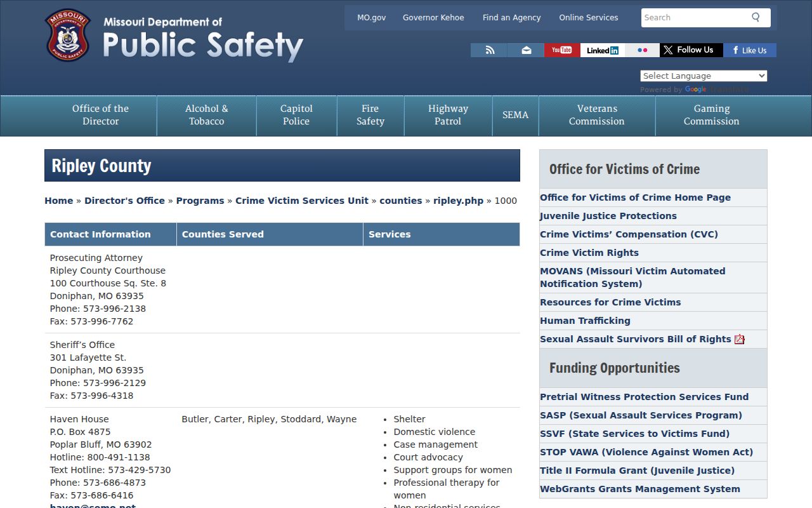Open the LinkedIn icon link
Image resolution: width=812 pixels, height=508 pixels.
click(603, 50)
